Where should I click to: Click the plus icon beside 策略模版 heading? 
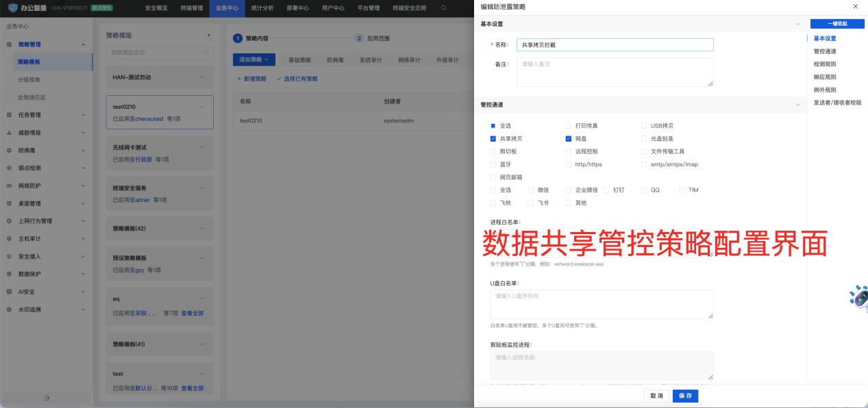(x=209, y=35)
